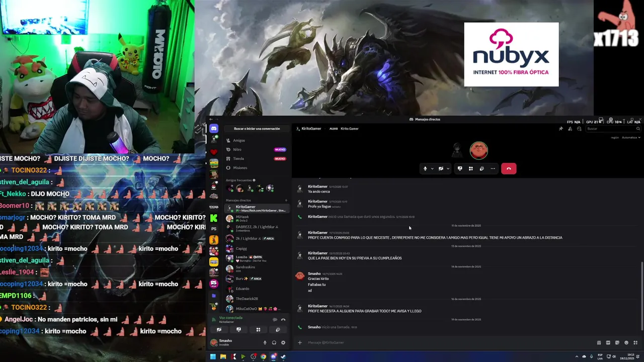Open Steam from taskbar
This screenshot has height=362, width=644.
tap(283, 357)
